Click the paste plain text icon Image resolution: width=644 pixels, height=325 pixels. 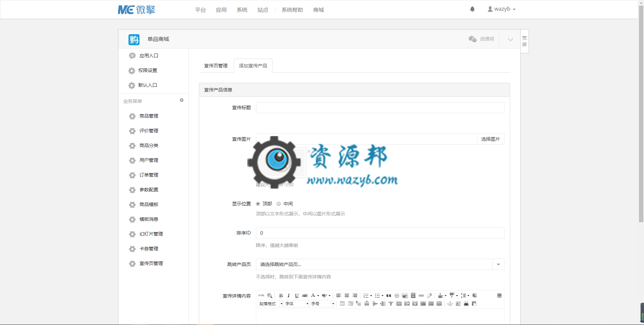tap(474, 304)
